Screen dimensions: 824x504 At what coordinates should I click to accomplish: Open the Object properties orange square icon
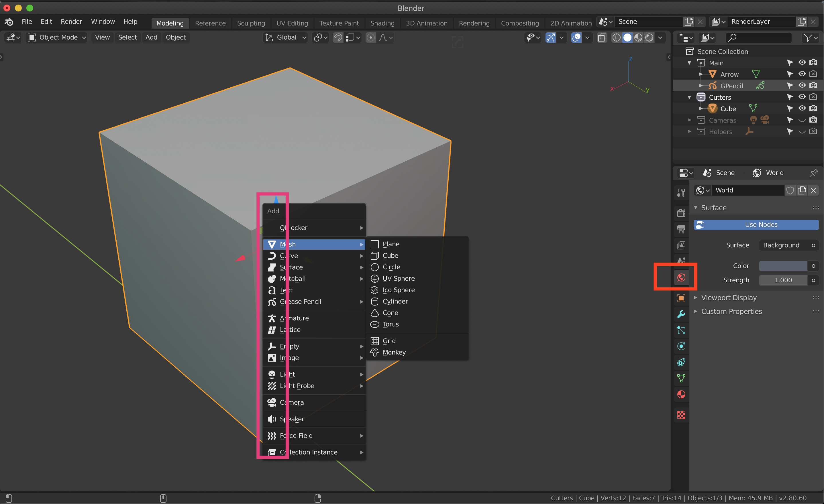coord(681,298)
